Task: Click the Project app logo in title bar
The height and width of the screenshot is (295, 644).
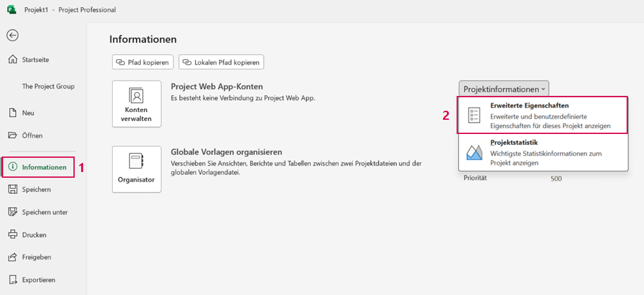Action: click(x=12, y=10)
